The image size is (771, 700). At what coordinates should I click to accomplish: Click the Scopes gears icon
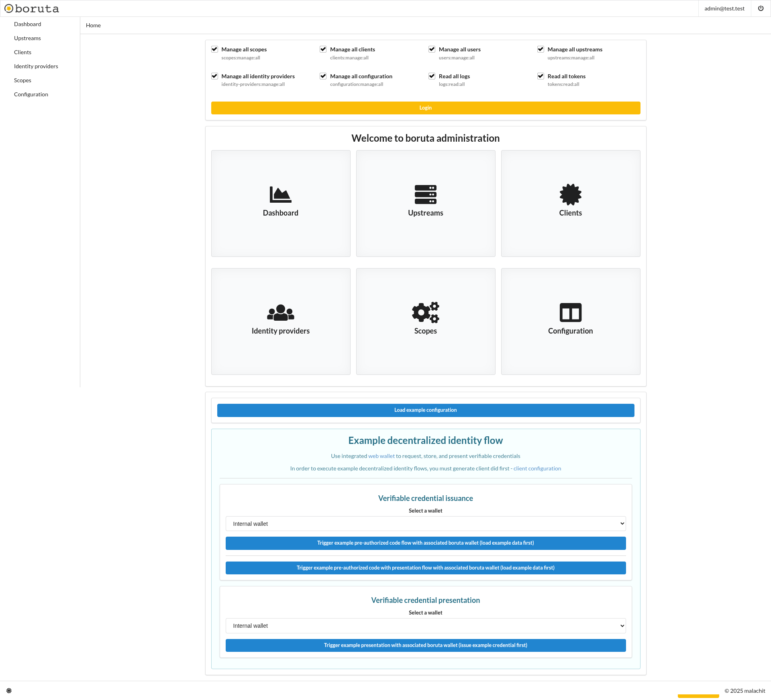point(425,312)
